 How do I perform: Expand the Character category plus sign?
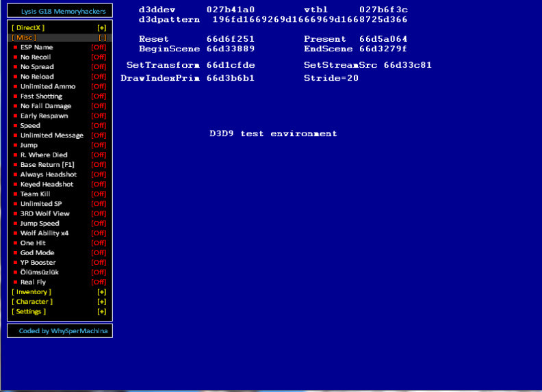[x=101, y=302]
